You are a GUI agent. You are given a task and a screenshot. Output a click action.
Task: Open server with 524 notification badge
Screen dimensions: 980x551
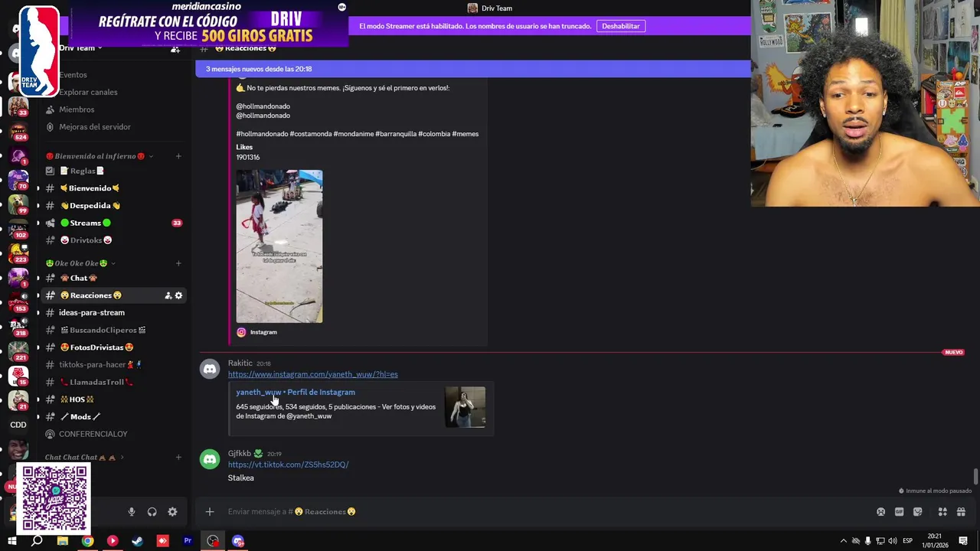pos(18,132)
